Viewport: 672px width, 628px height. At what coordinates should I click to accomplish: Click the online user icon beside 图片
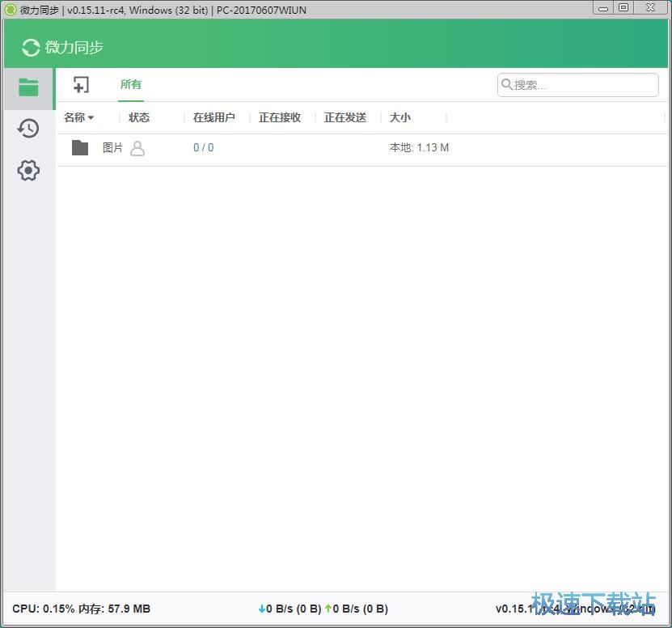pos(136,149)
